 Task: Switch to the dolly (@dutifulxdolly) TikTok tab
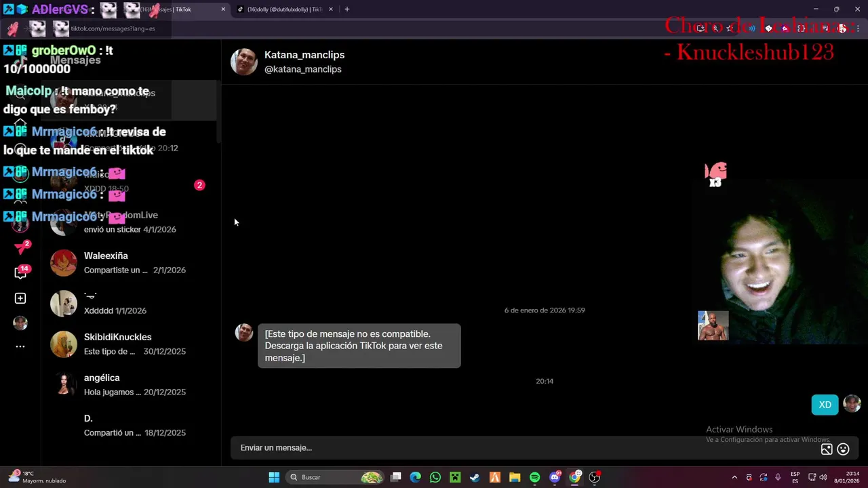[285, 9]
